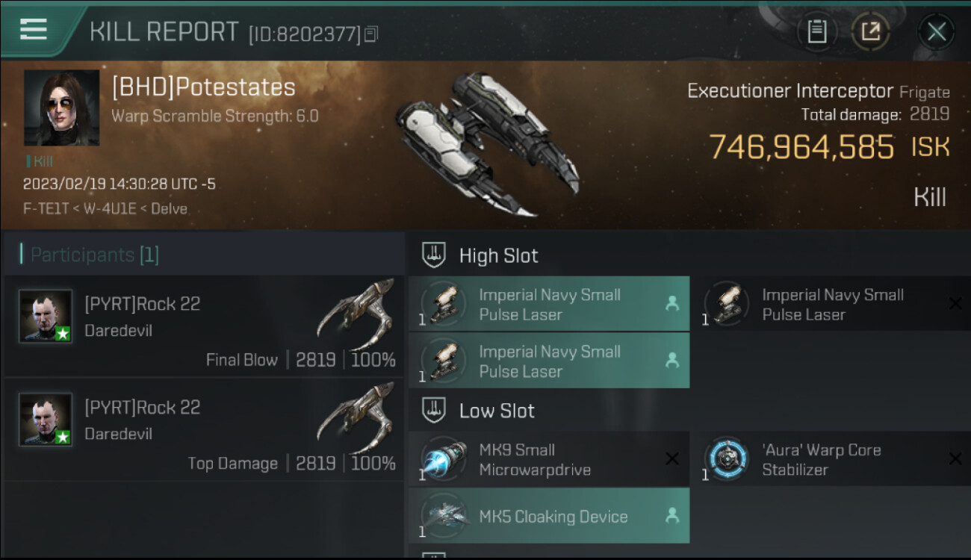Select the destroyed Imperial Navy Small Pulse Laser
Image resolution: width=971 pixels, height=560 pixels.
pos(832,304)
